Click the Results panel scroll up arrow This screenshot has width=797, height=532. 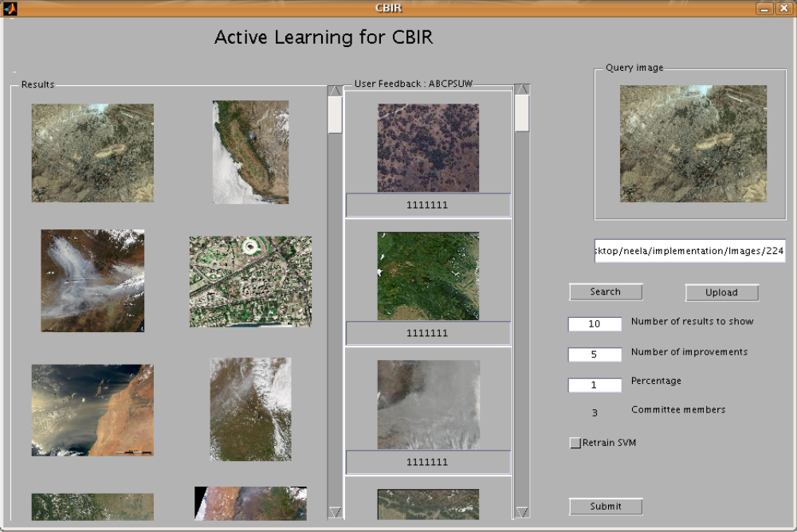point(335,92)
